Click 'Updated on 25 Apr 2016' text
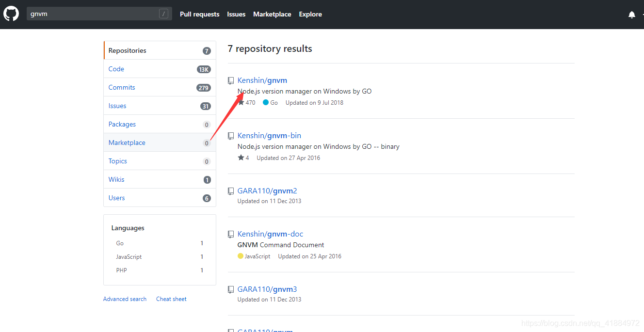Screen dimensions: 644x332 [309, 256]
